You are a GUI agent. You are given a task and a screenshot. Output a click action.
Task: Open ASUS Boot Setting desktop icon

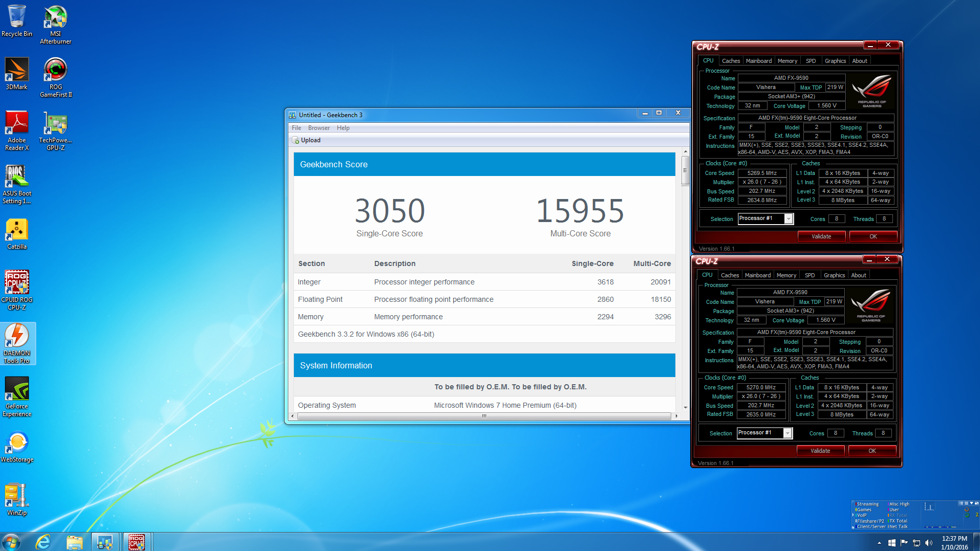pyautogui.click(x=17, y=184)
